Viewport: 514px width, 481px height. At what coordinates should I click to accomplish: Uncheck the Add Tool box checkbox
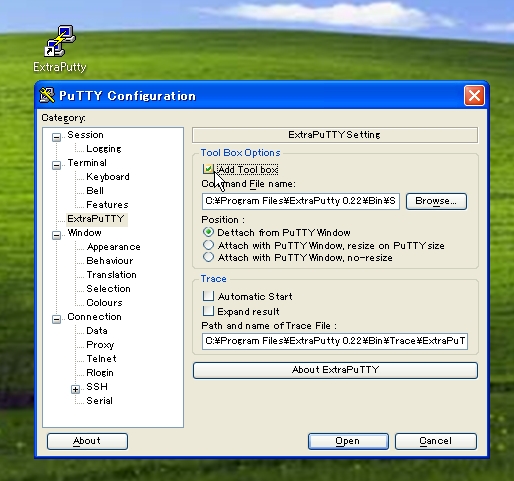(208, 169)
